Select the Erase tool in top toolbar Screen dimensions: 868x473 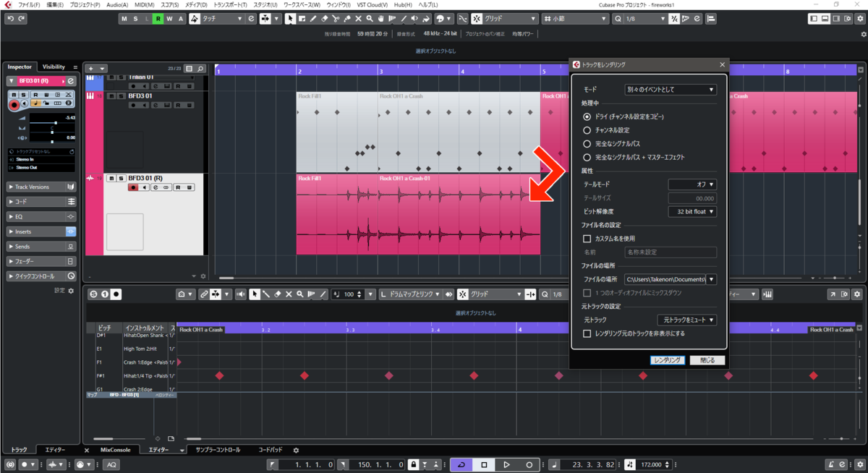tap(324, 18)
